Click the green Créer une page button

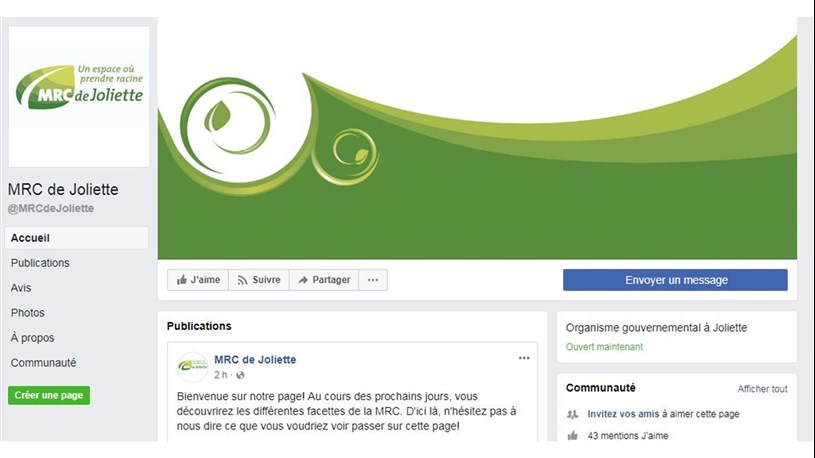pyautogui.click(x=49, y=395)
